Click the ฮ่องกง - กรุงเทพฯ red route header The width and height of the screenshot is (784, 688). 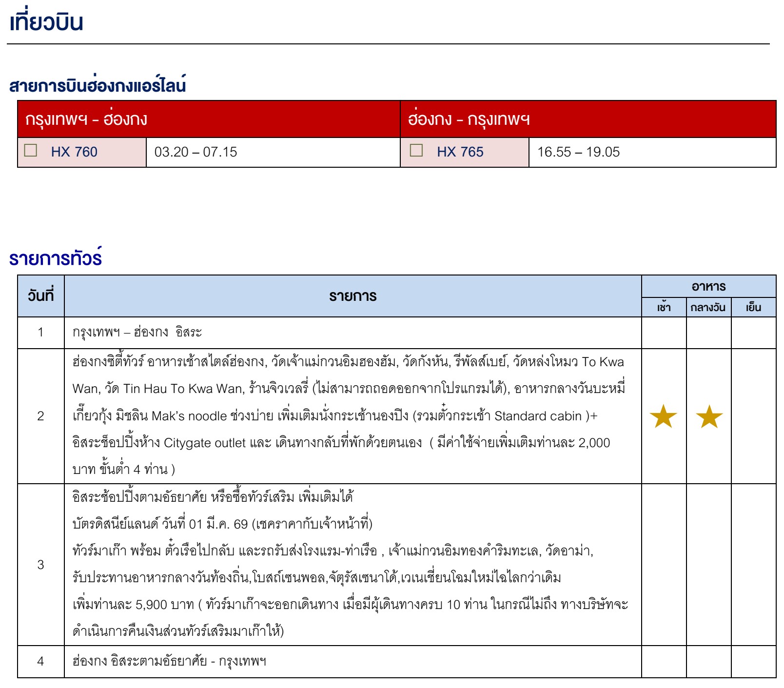pos(469,119)
